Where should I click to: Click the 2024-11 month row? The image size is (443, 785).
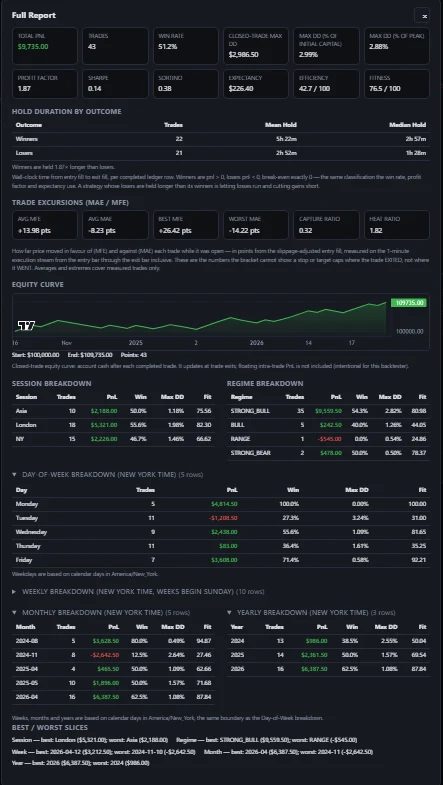(x=113, y=655)
